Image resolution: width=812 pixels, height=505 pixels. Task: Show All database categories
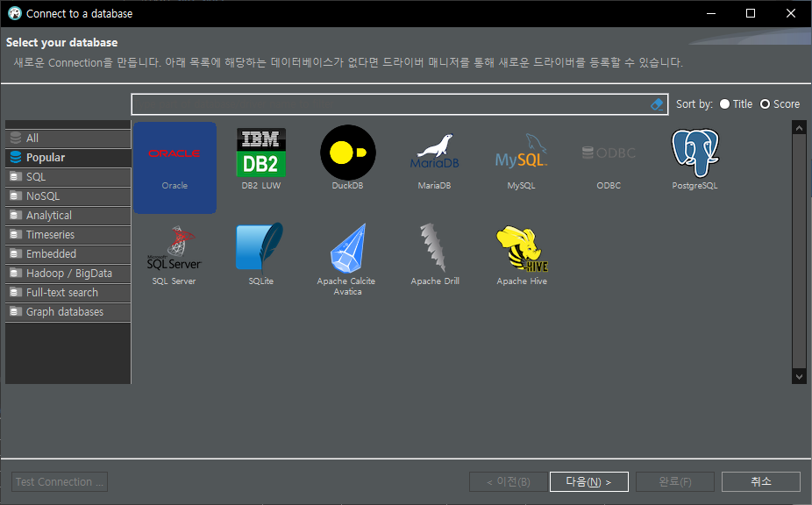(68, 139)
